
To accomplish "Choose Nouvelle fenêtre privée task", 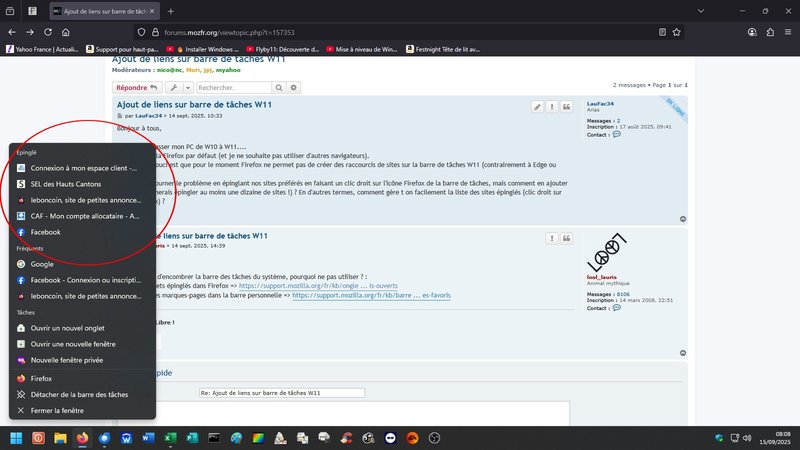I will point(82,360).
